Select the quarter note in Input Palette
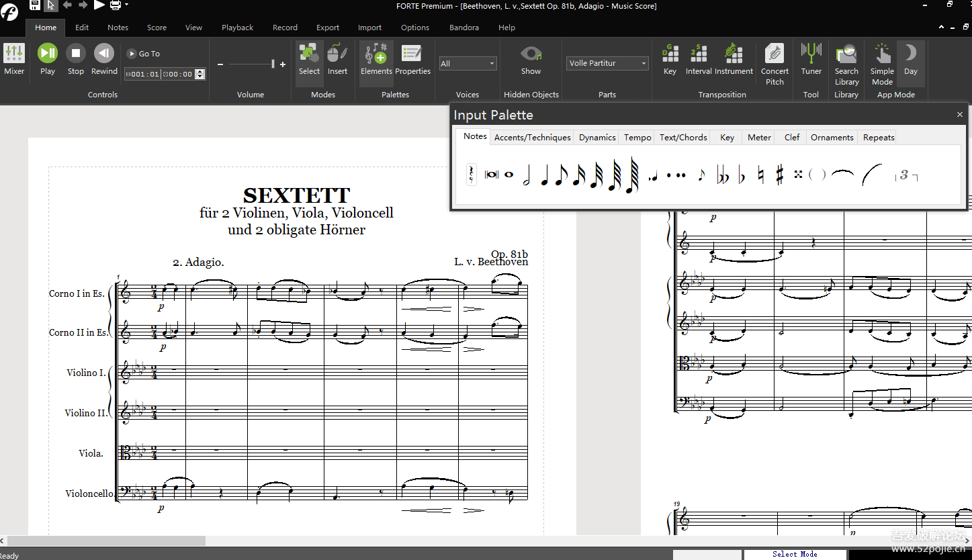Screen dimensions: 972x560 tap(544, 175)
